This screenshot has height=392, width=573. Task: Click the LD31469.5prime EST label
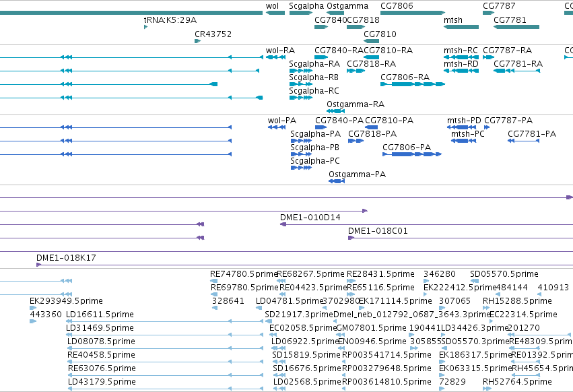point(100,329)
